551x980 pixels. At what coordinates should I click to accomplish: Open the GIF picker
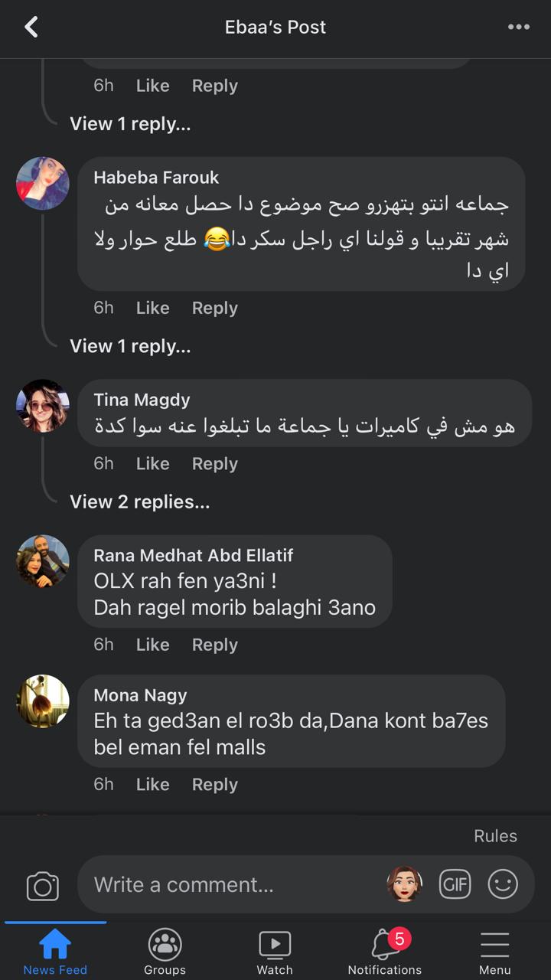[455, 884]
